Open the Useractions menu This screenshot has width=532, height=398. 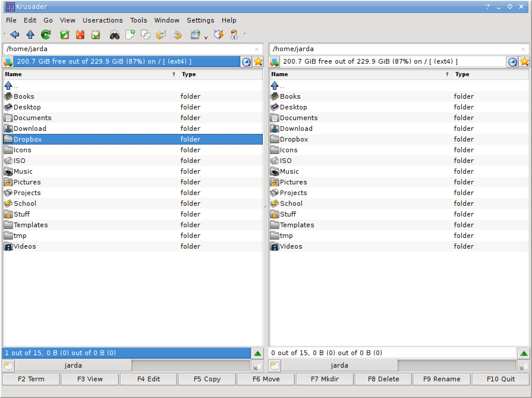[x=102, y=20]
